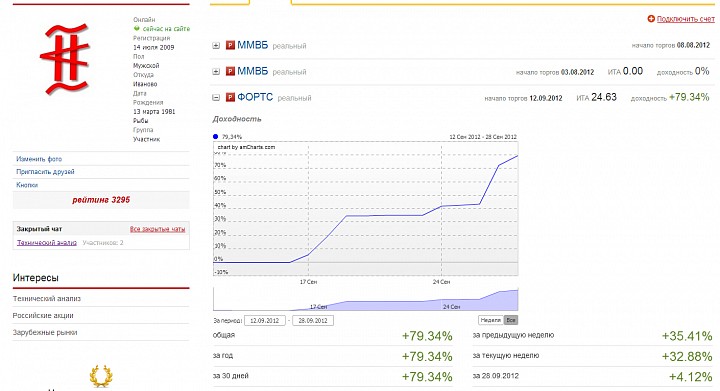Open the ФОРТС account link
The width and height of the screenshot is (720, 391).
point(255,97)
